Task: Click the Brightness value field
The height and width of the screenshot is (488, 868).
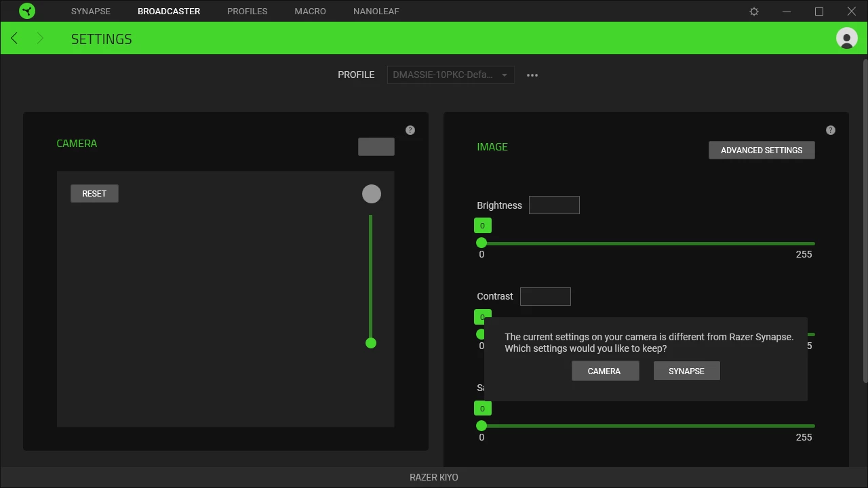Action: coord(554,205)
